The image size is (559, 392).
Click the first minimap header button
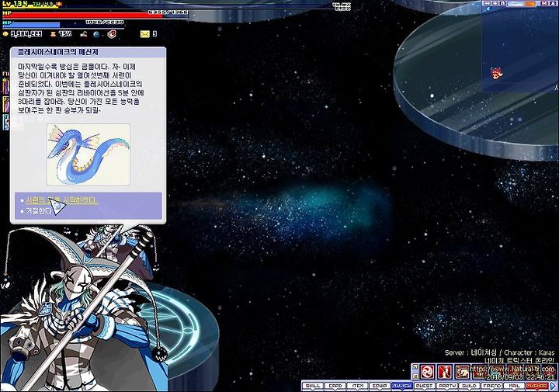tap(488, 3)
